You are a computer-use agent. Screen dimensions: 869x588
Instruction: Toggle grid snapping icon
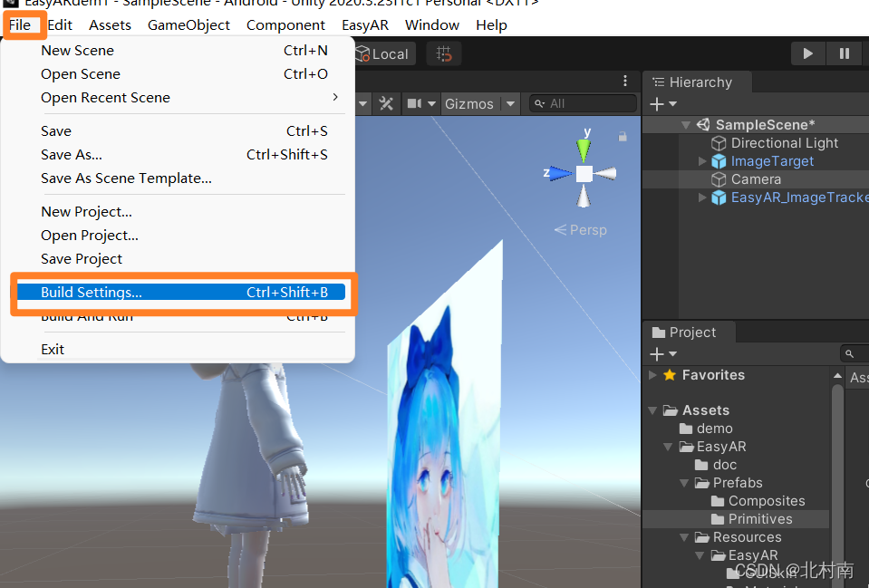tap(444, 53)
